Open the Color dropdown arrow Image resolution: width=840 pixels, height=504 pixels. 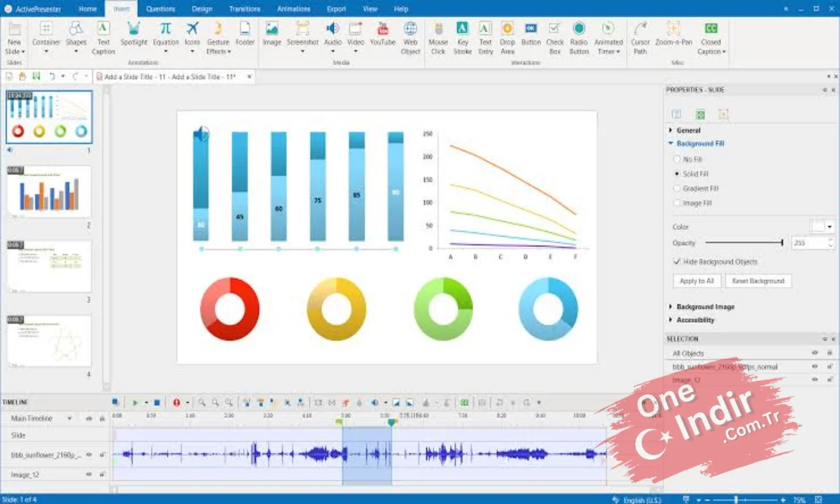830,227
